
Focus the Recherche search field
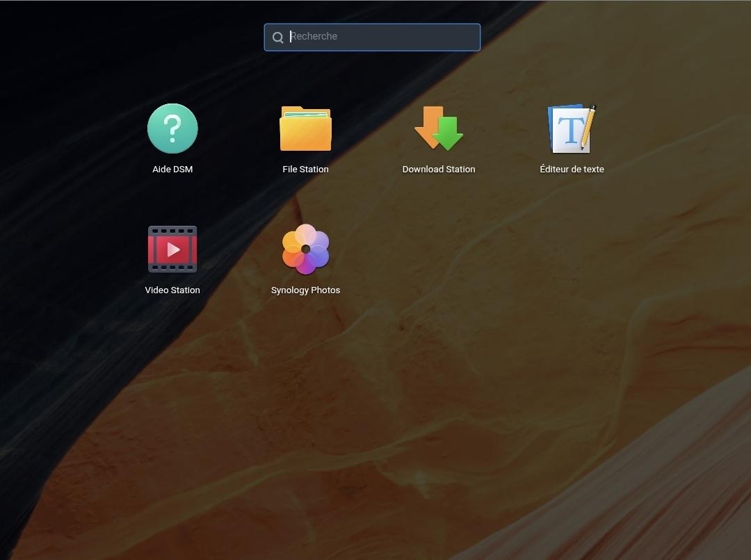pyautogui.click(x=372, y=38)
